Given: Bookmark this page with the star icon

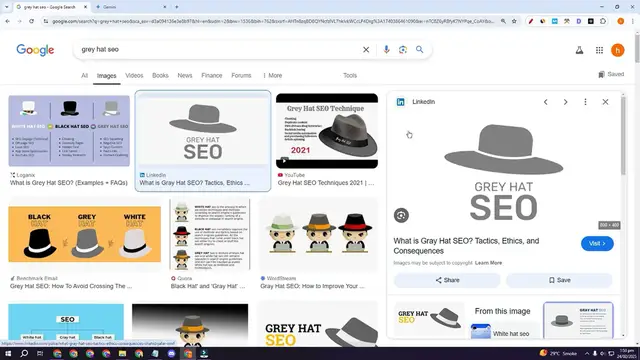Looking at the screenshot, I should tap(514, 21).
